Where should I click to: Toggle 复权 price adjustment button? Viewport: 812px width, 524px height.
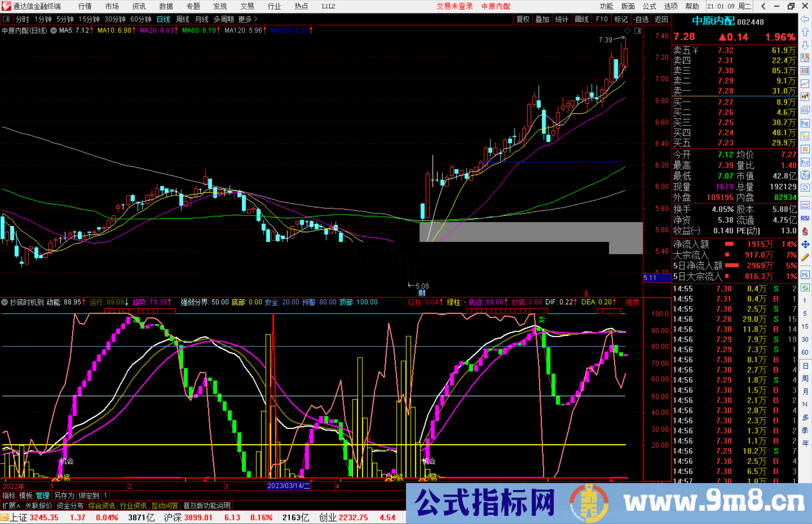tap(523, 19)
